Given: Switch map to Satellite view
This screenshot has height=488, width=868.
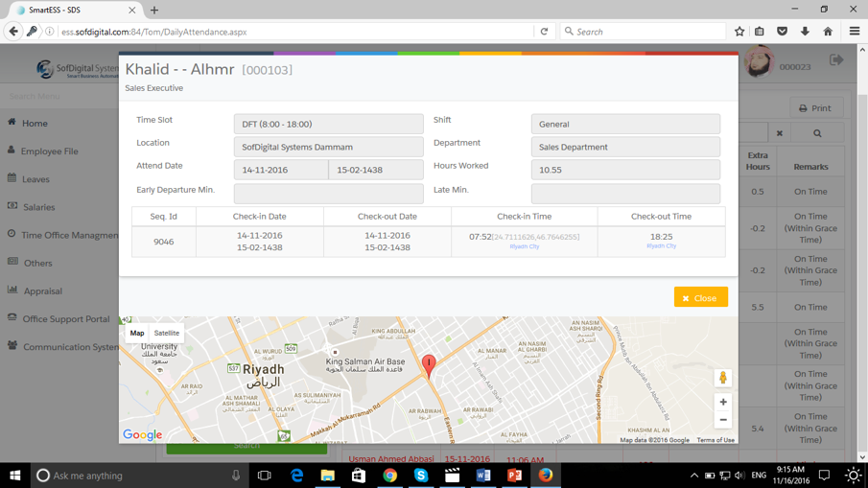Looking at the screenshot, I should [x=167, y=333].
